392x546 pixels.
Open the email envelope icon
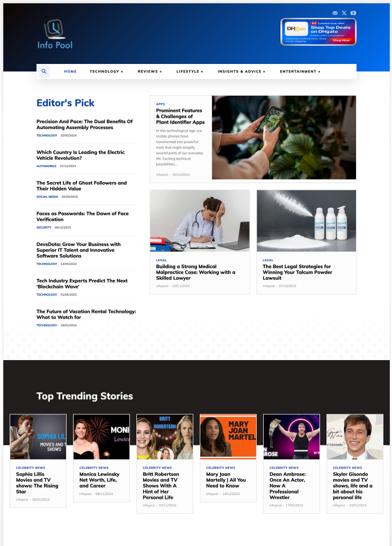[335, 13]
